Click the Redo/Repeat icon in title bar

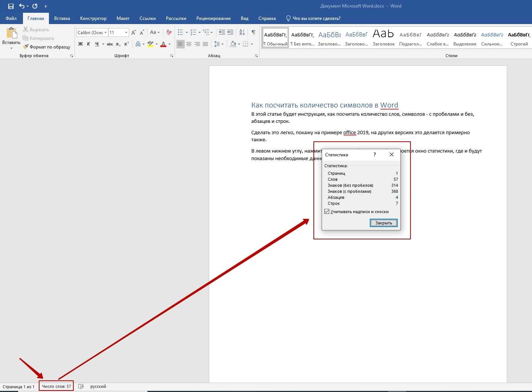pyautogui.click(x=35, y=6)
